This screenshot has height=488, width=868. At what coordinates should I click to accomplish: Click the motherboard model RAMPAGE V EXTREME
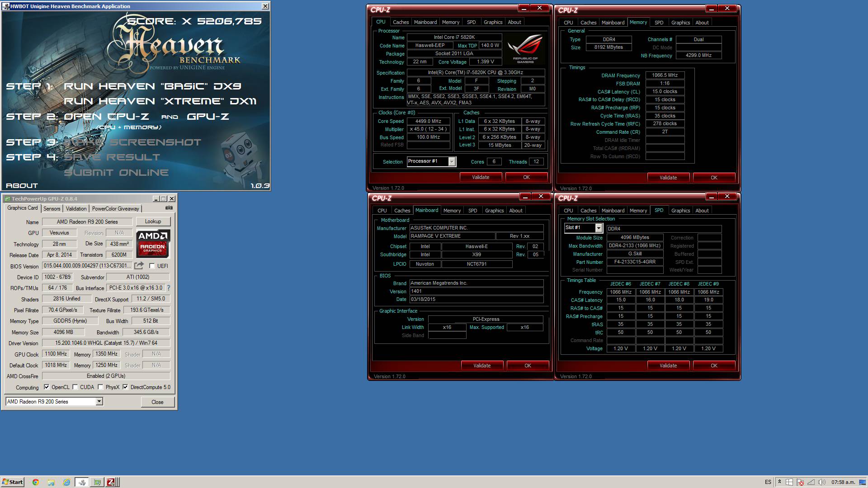(452, 236)
